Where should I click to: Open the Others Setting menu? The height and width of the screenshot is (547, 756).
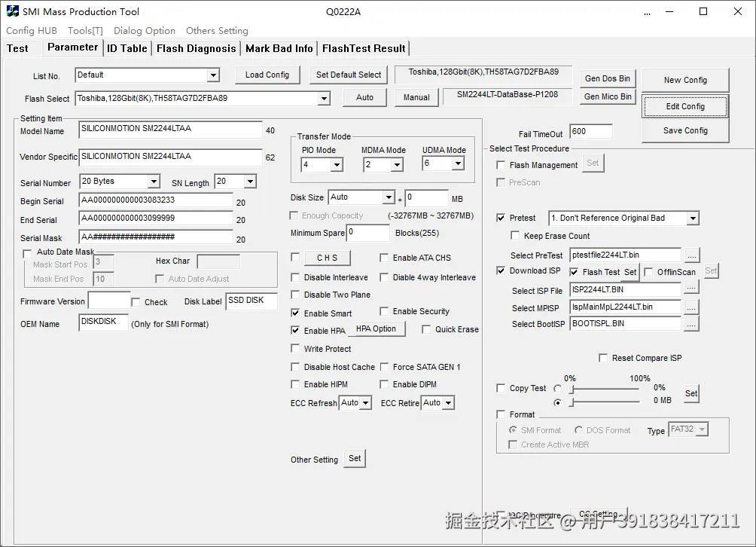tap(217, 30)
